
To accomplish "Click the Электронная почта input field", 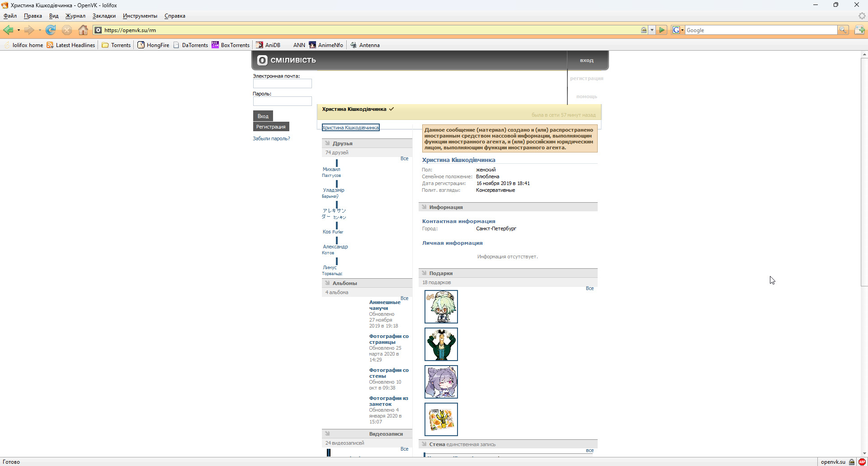I will coord(283,84).
